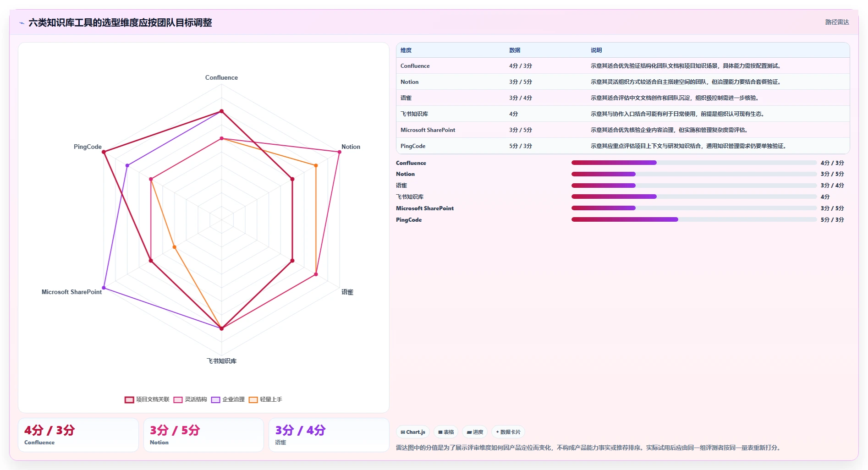Click the purple data point on SharePoint axis
868x470 pixels.
tap(104, 288)
